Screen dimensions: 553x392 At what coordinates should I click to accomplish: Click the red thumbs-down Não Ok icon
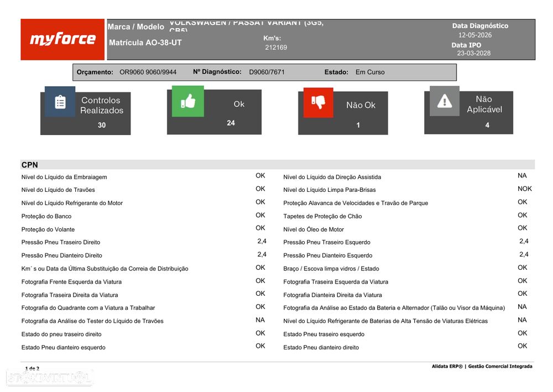(318, 103)
